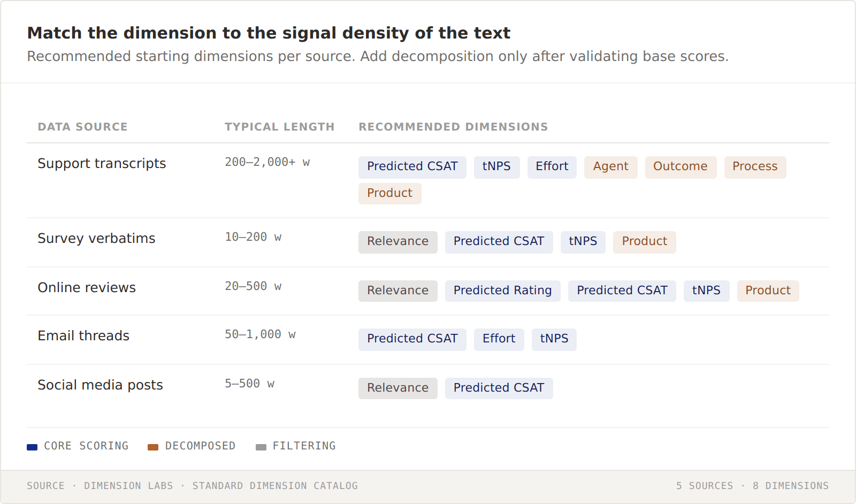Image resolution: width=856 pixels, height=504 pixels.
Task: Select the Agent tag in Support transcripts
Action: click(x=610, y=167)
